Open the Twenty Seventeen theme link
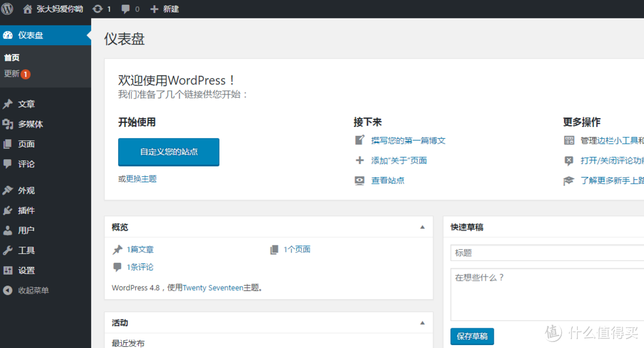The height and width of the screenshot is (348, 644). click(213, 288)
